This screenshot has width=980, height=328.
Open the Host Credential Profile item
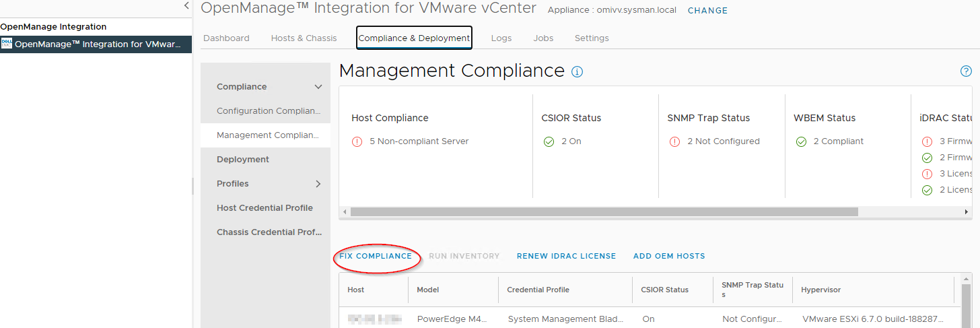click(265, 208)
